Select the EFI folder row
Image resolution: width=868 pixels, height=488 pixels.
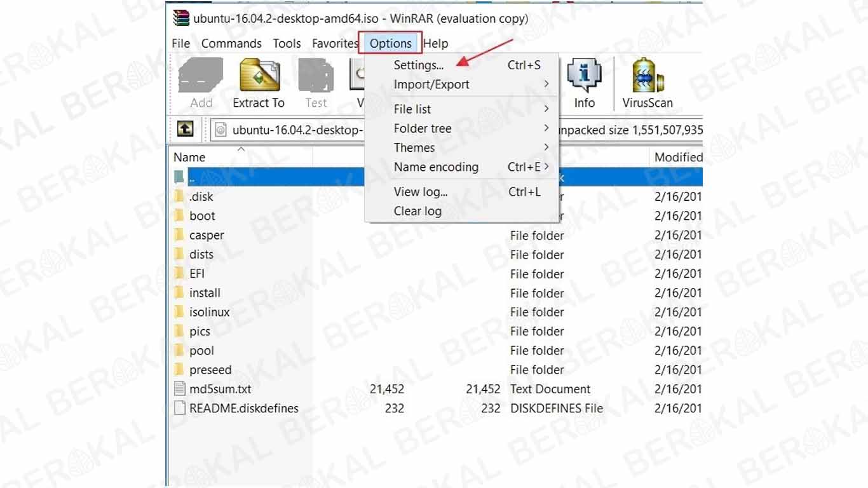point(436,273)
